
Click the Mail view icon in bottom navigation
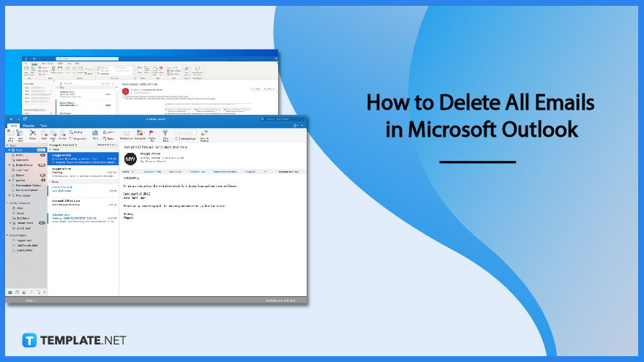pyautogui.click(x=10, y=292)
